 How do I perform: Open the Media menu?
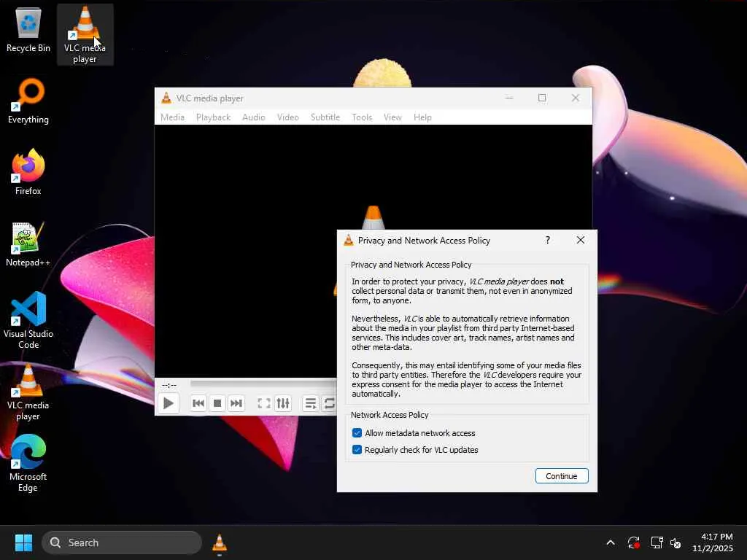[172, 117]
